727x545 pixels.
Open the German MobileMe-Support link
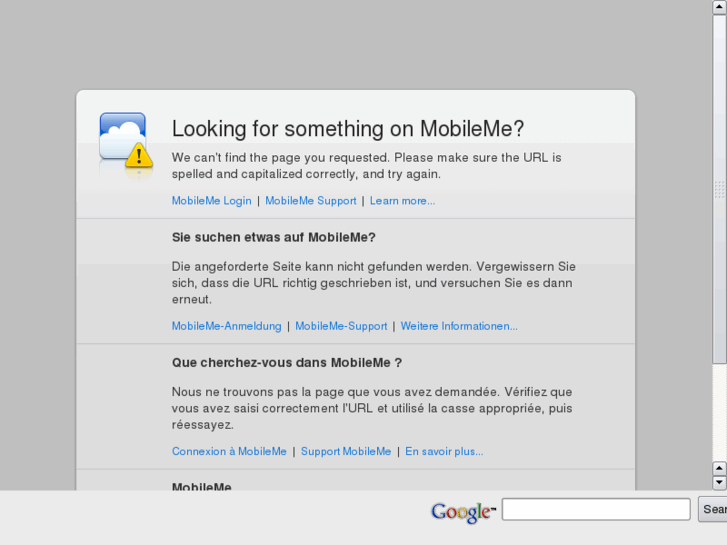pos(341,326)
